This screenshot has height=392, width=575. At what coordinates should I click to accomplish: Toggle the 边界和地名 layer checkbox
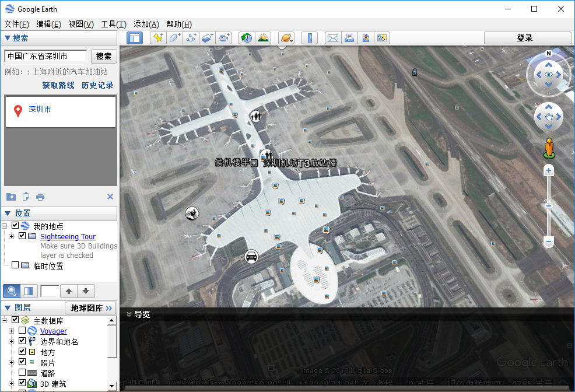point(22,341)
